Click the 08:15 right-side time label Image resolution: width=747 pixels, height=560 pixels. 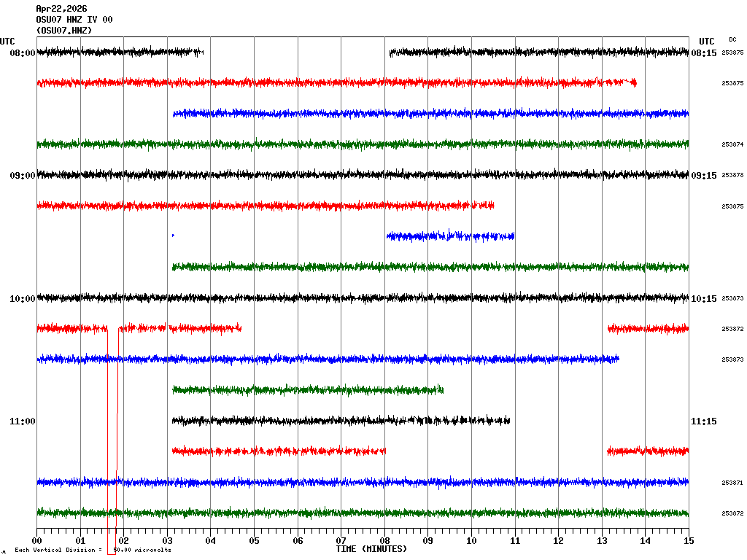pyautogui.click(x=704, y=53)
